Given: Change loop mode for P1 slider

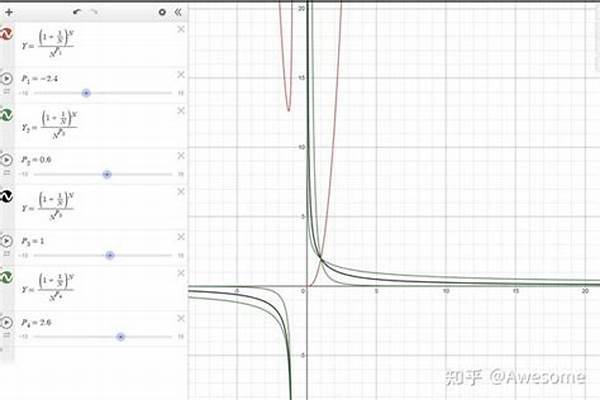Looking at the screenshot, I should (7, 91).
